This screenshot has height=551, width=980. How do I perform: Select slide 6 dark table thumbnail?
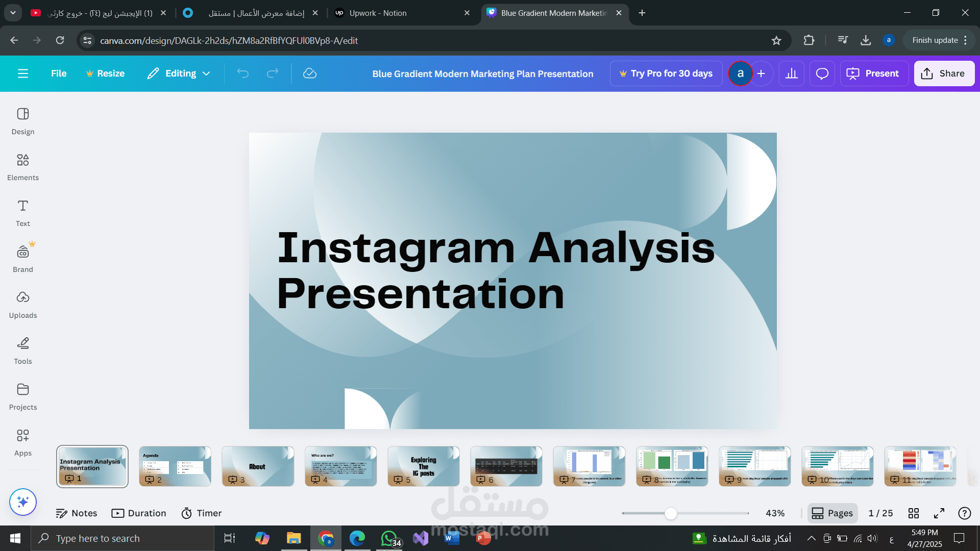[506, 466]
